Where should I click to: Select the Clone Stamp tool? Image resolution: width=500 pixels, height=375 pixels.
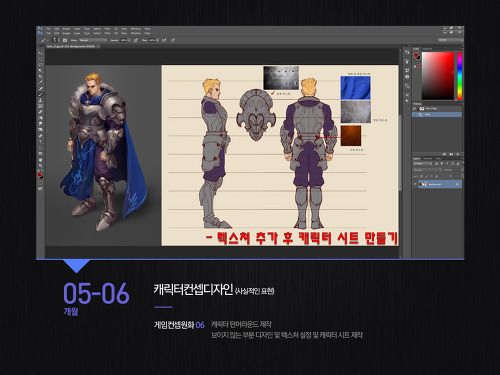point(41,100)
